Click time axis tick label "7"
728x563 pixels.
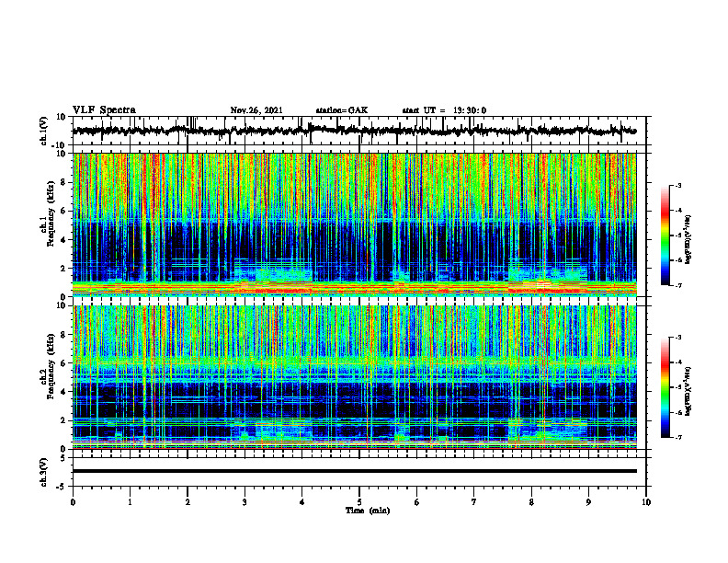coord(474,502)
